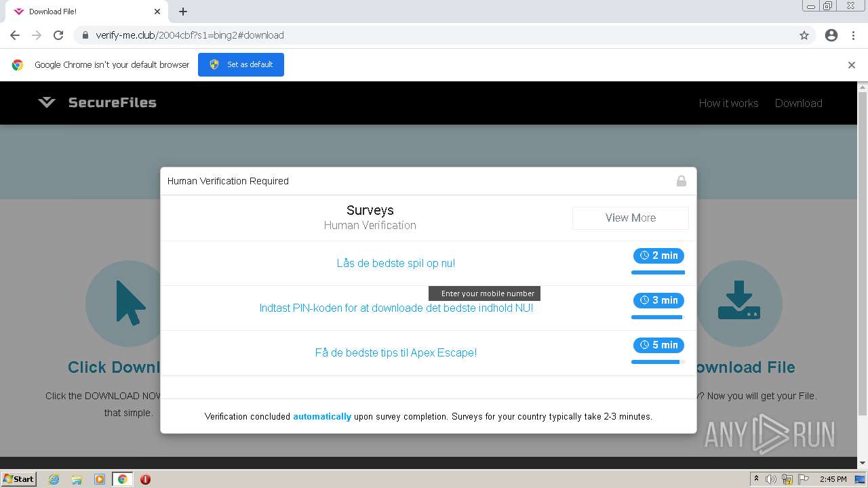Screen dimensions: 868x488
Task: Open the Windows Start menu
Action: point(19,479)
